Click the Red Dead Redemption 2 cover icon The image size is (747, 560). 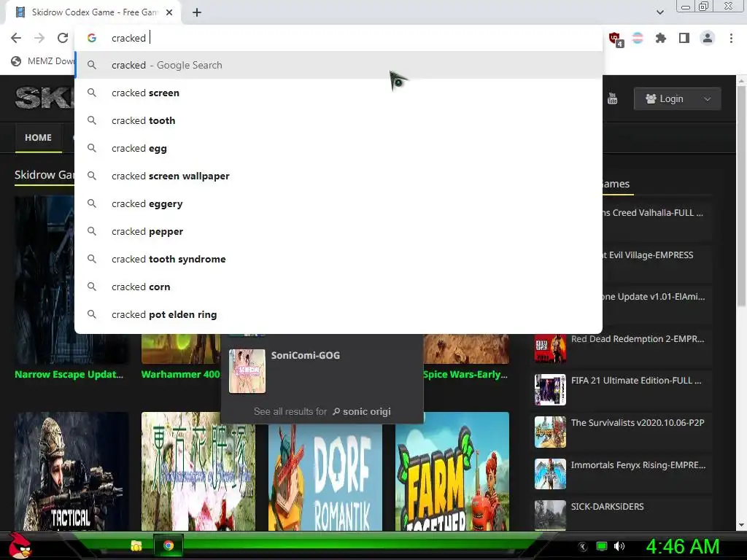(550, 349)
